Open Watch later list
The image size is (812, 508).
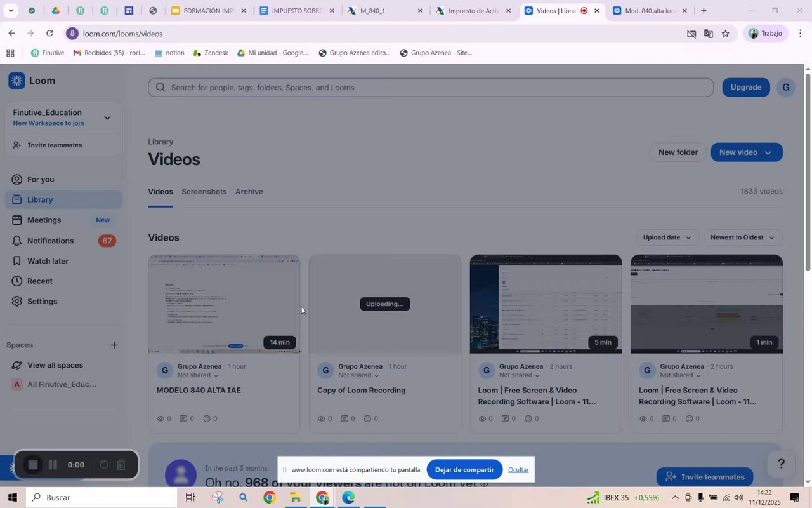point(48,261)
